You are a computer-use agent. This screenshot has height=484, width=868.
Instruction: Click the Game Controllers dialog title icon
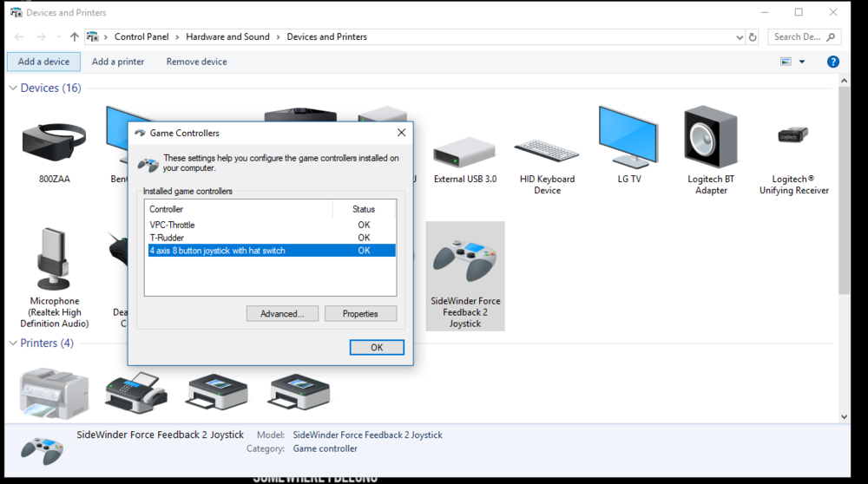[140, 133]
